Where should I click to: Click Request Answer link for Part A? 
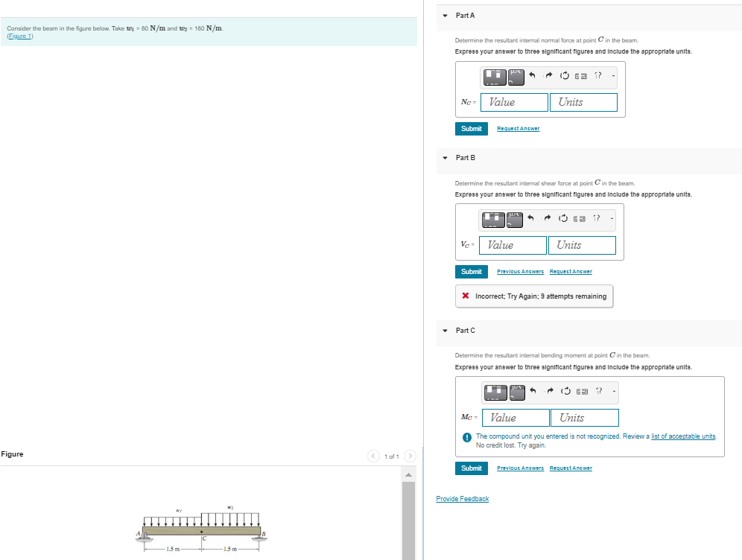tap(519, 129)
